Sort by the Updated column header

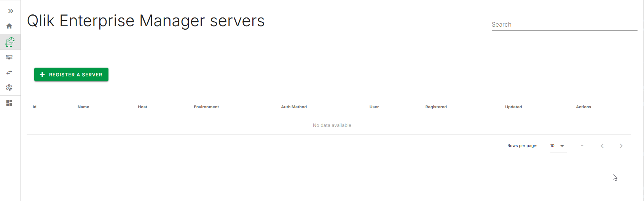click(513, 107)
